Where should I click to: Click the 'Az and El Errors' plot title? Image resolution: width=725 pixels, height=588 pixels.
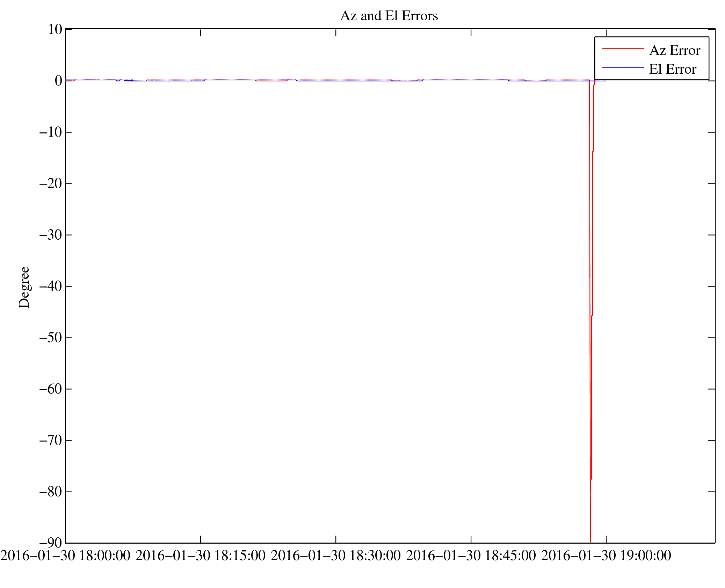[389, 16]
